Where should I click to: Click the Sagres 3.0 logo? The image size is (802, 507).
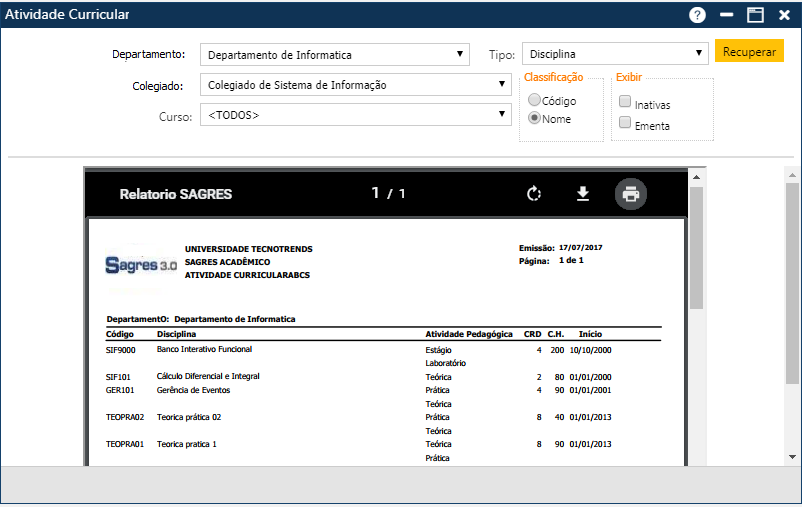pos(141,264)
